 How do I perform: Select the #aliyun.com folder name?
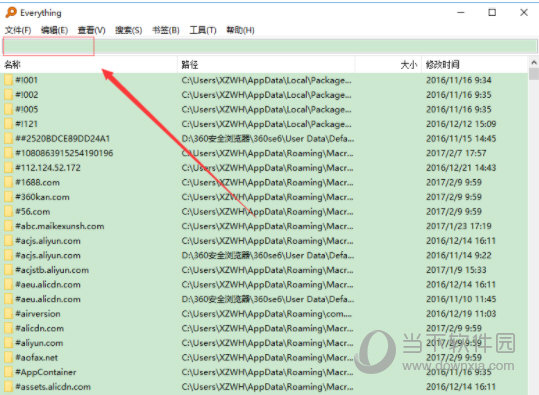(39, 343)
